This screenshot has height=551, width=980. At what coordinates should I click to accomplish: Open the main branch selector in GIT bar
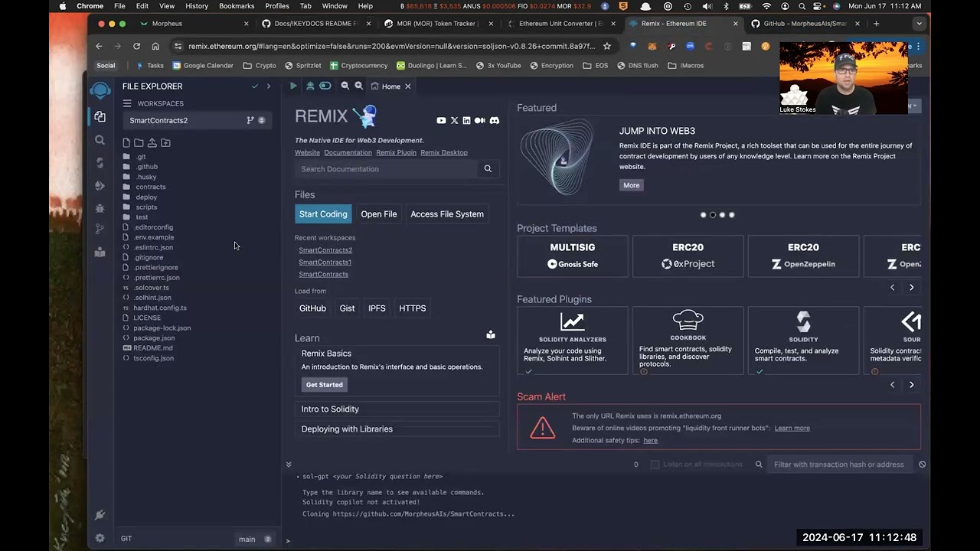pos(254,539)
